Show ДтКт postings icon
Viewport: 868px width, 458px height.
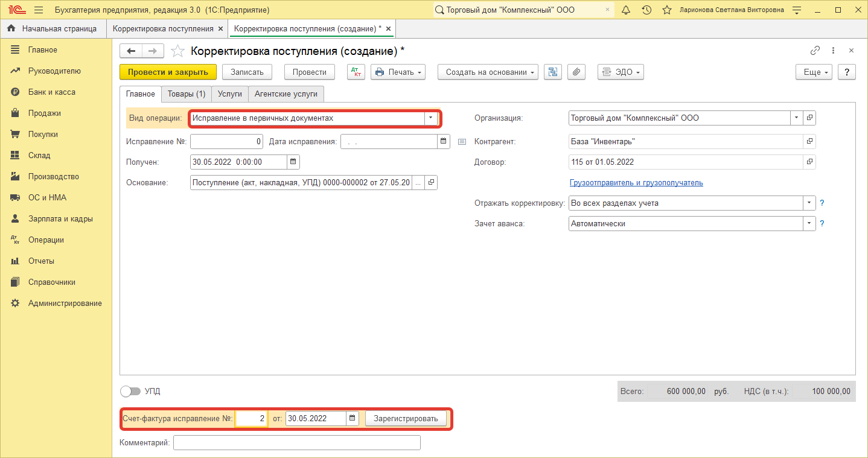click(x=356, y=72)
